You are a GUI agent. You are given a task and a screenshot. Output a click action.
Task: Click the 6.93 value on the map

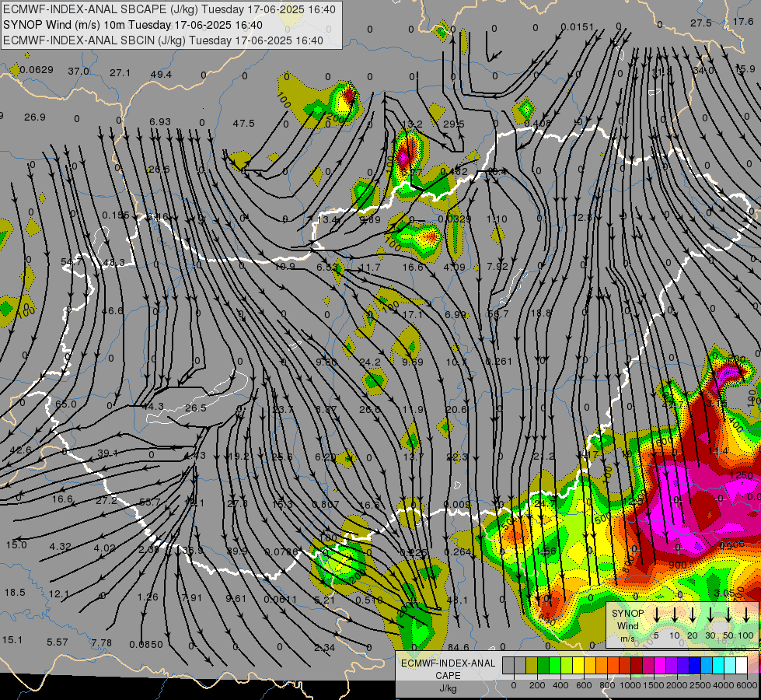point(159,121)
